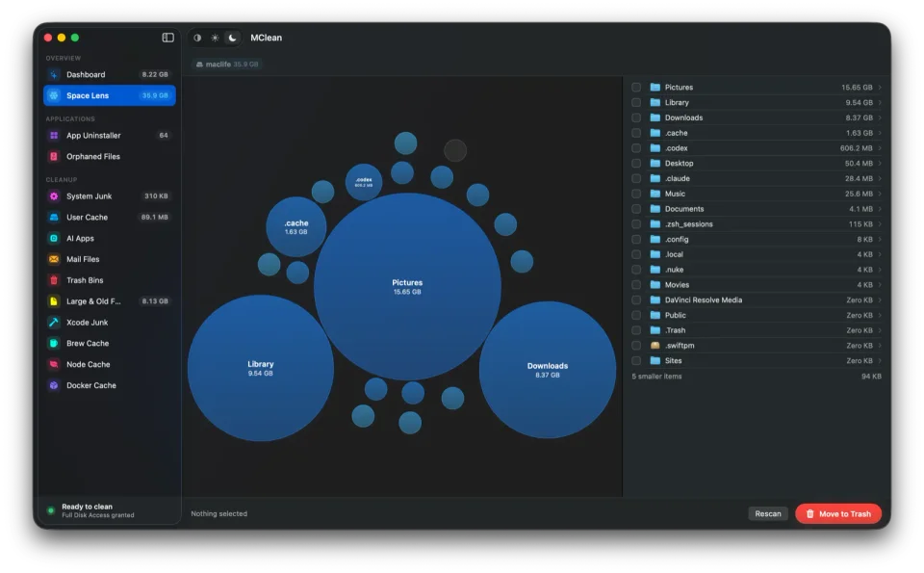This screenshot has width=924, height=573.
Task: Click the green Ready to clean status dot
Action: point(51,510)
